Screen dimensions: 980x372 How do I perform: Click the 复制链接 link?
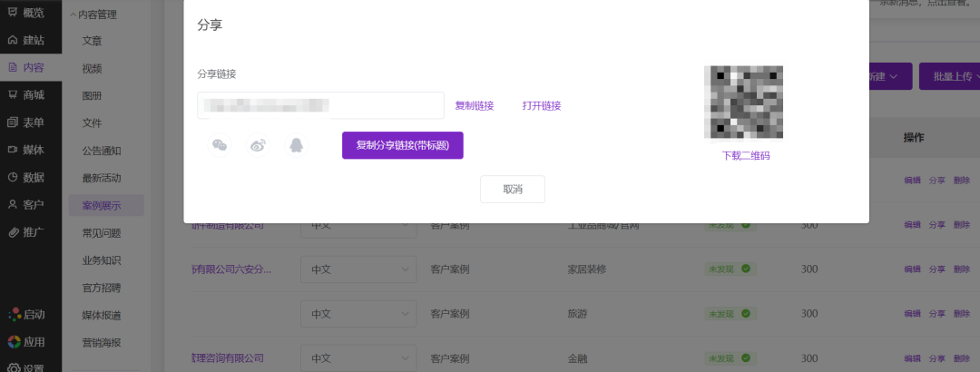(x=475, y=105)
